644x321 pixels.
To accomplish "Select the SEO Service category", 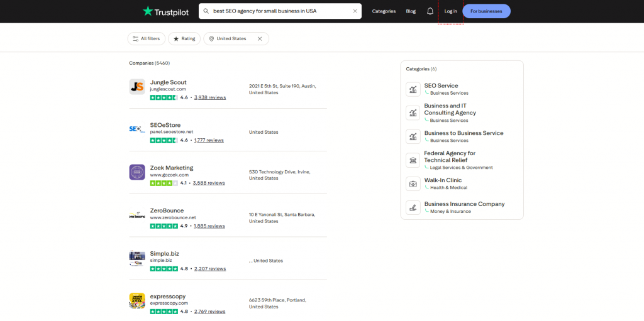I will pos(441,86).
